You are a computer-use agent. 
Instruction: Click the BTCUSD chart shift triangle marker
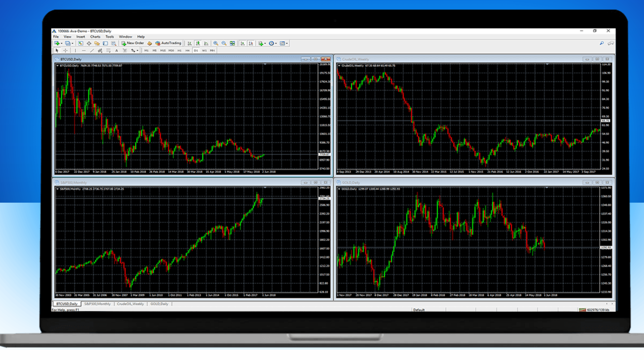265,64
